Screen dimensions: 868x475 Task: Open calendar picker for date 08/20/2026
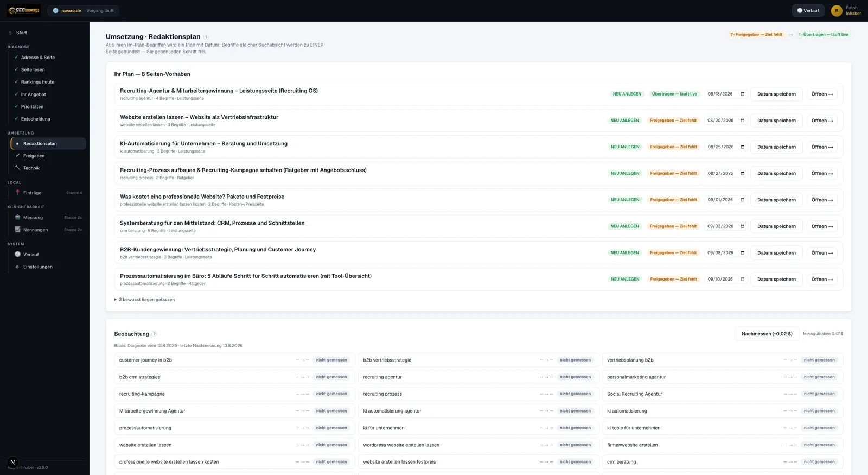743,121
